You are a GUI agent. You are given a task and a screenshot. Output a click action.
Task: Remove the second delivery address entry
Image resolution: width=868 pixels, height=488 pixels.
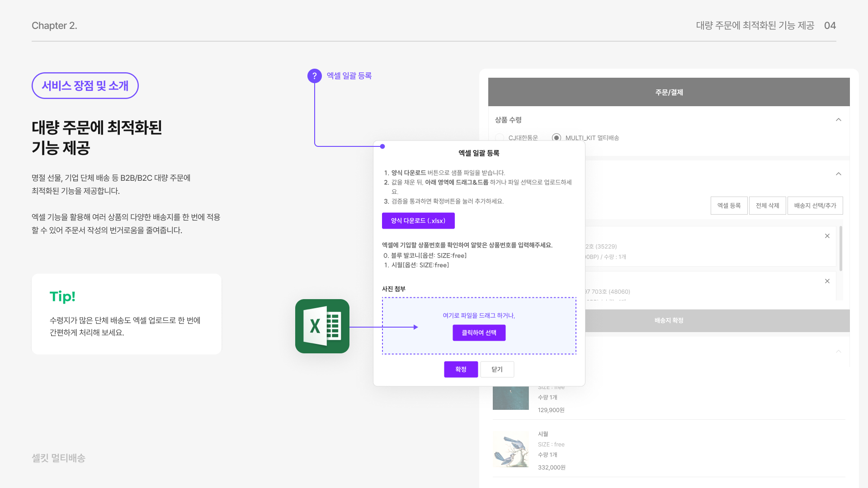[x=827, y=281]
